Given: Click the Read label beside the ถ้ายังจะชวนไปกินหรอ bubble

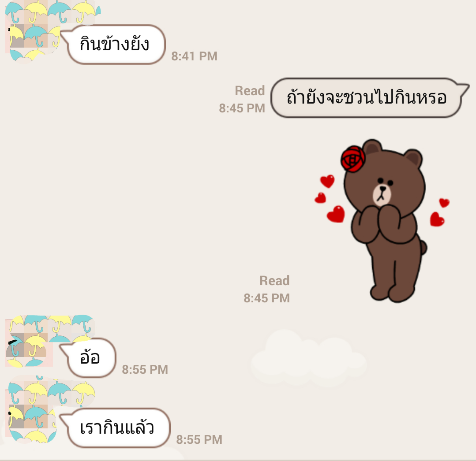Looking at the screenshot, I should [250, 91].
